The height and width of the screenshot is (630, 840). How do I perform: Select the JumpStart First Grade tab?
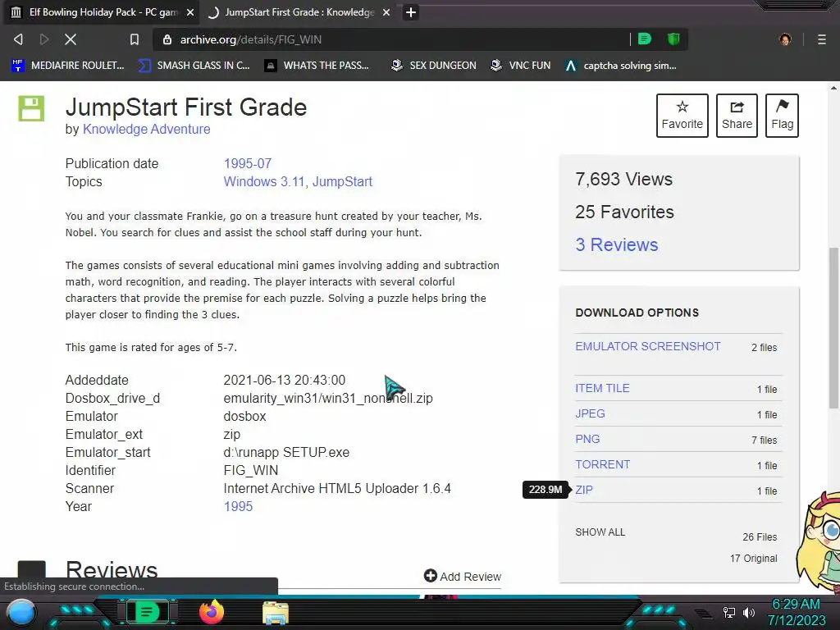coord(299,12)
